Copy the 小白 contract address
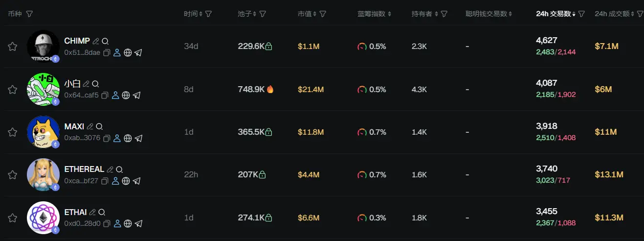Image resolution: width=644 pixels, height=241 pixels. click(x=105, y=96)
